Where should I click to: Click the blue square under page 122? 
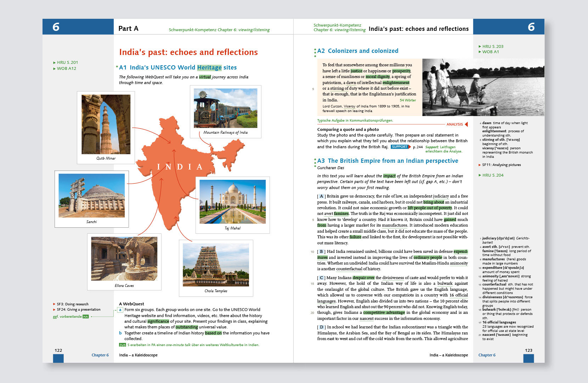58,358
